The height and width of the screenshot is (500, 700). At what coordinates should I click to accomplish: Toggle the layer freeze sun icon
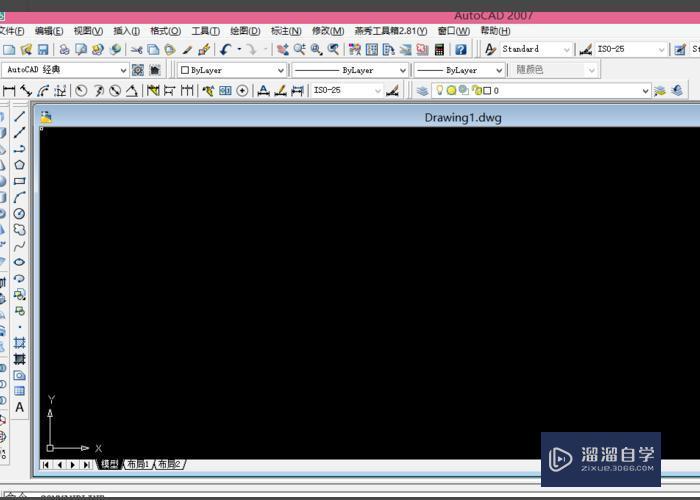click(x=451, y=91)
